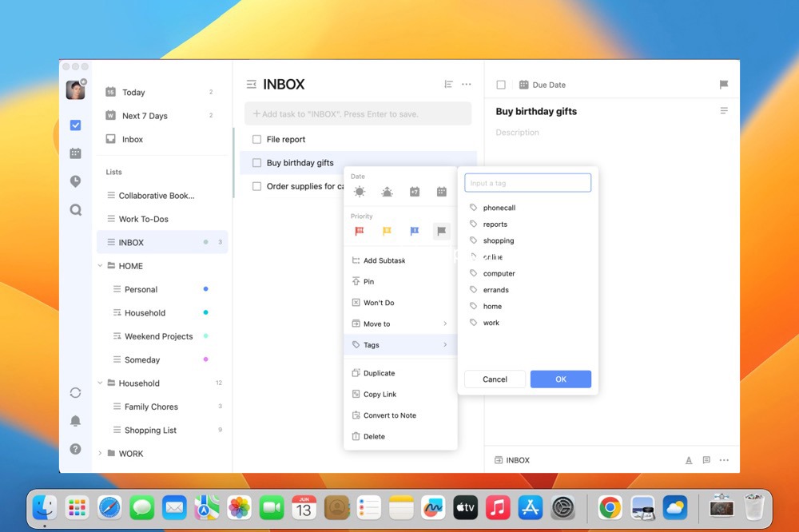The width and height of the screenshot is (799, 532).
Task: Expand the WORK folder chevron
Action: (x=100, y=453)
